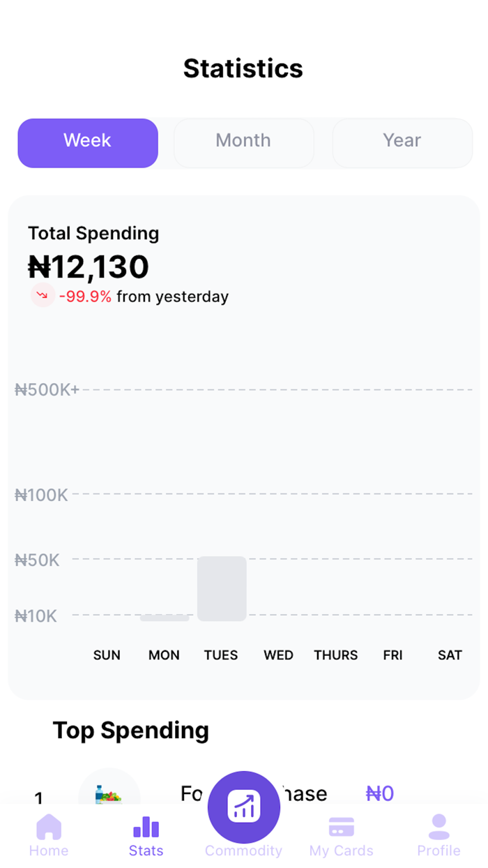Click the ₦12,130 total spending amount

point(89,267)
